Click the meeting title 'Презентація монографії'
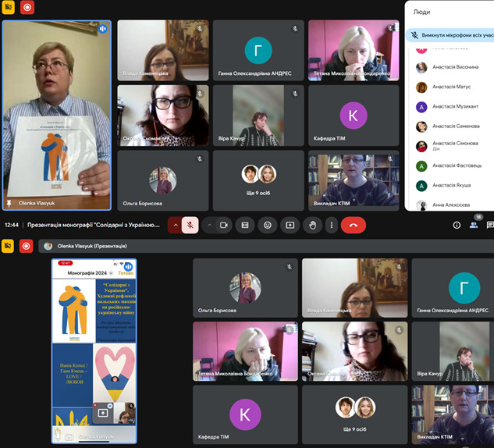This screenshot has height=448, width=494. tap(93, 225)
